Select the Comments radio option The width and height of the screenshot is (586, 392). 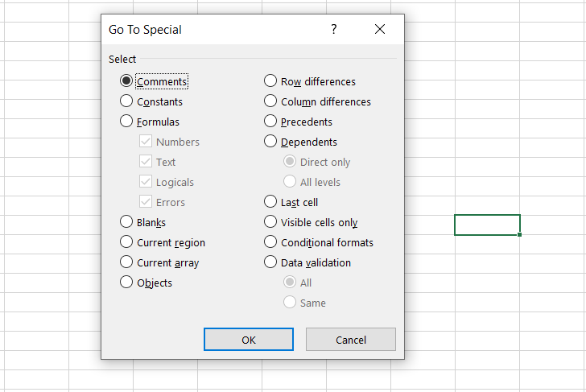126,81
